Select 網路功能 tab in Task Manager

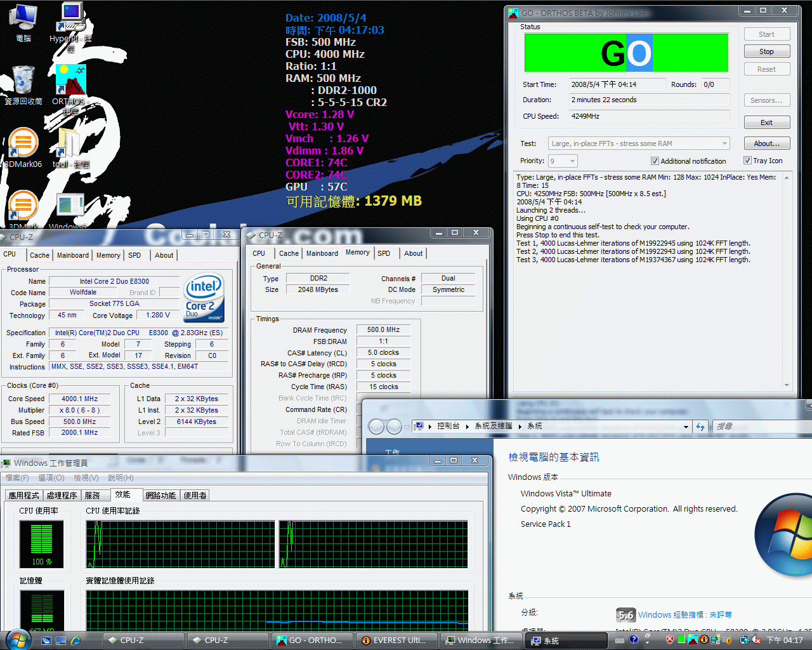[160, 496]
